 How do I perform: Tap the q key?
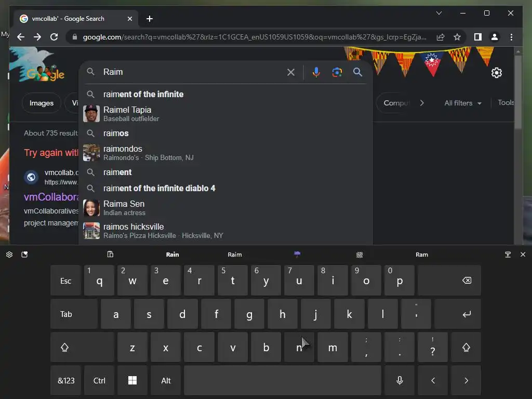[x=99, y=281]
